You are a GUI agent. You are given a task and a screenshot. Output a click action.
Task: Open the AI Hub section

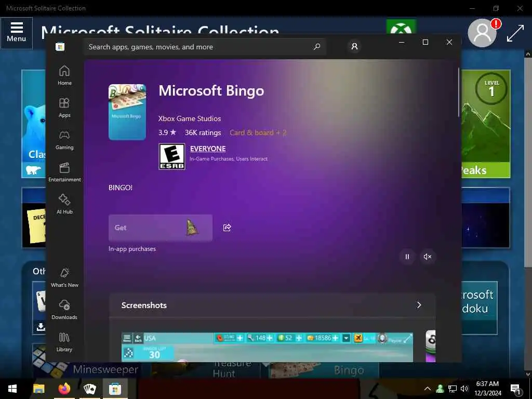(x=64, y=204)
